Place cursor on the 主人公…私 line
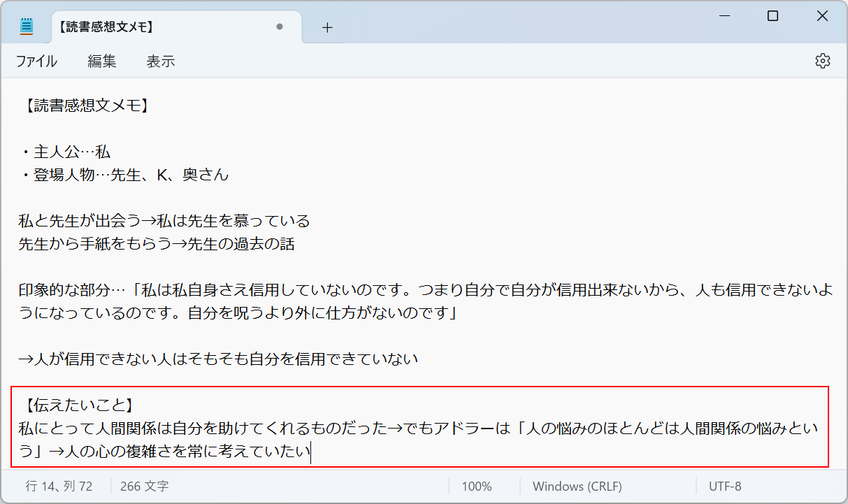Image resolution: width=848 pixels, height=504 pixels. [66, 152]
